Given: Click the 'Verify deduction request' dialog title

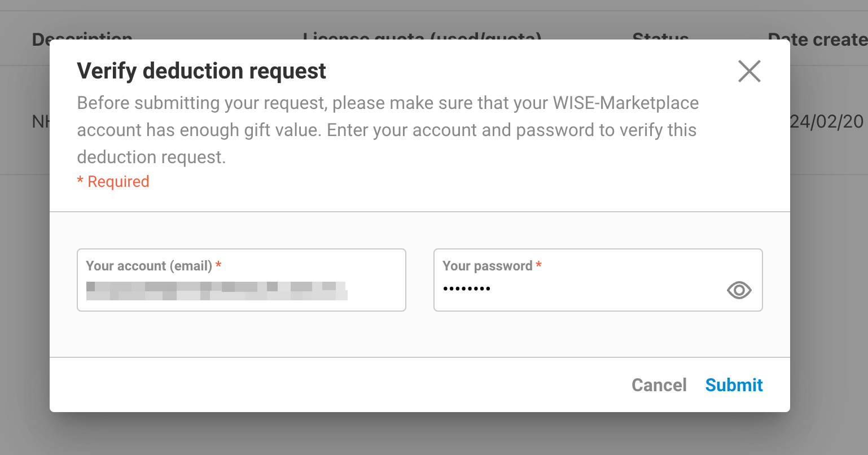Looking at the screenshot, I should coord(201,71).
